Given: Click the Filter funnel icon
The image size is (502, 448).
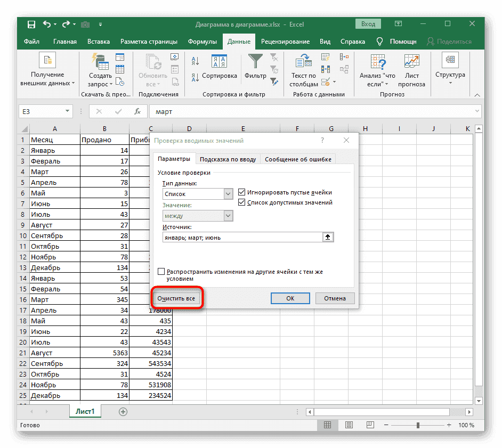Looking at the screenshot, I should pos(255,63).
